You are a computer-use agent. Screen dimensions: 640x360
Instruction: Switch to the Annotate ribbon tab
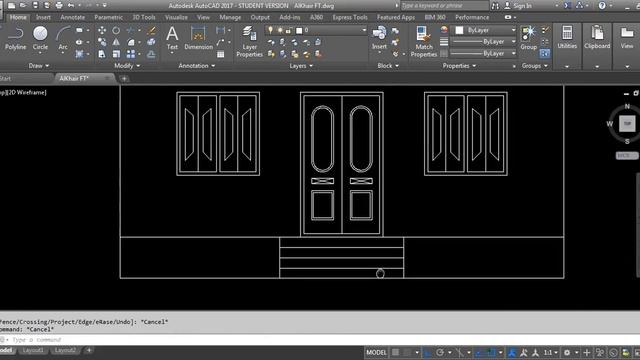(x=73, y=17)
